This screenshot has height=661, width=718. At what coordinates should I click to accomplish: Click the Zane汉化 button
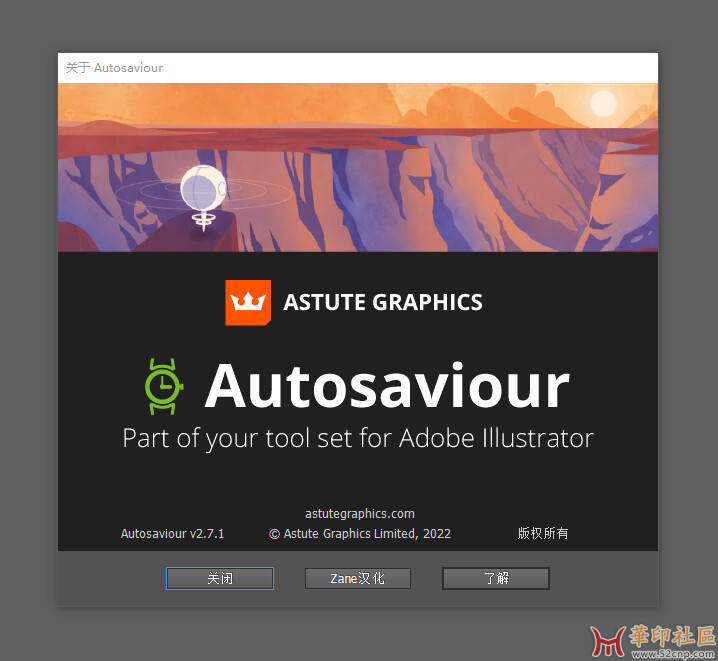point(358,578)
